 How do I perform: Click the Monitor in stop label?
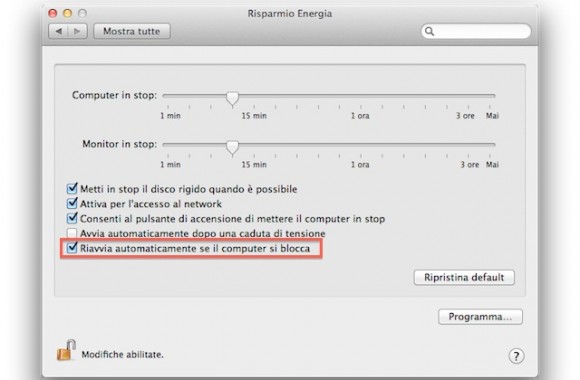119,144
